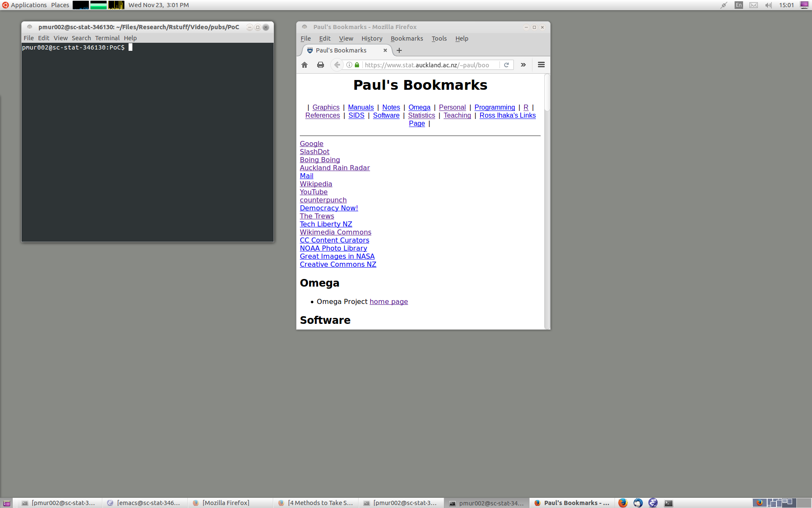Switch to emacs taskbar window button
Screen dimensions: 812x508
click(x=144, y=503)
